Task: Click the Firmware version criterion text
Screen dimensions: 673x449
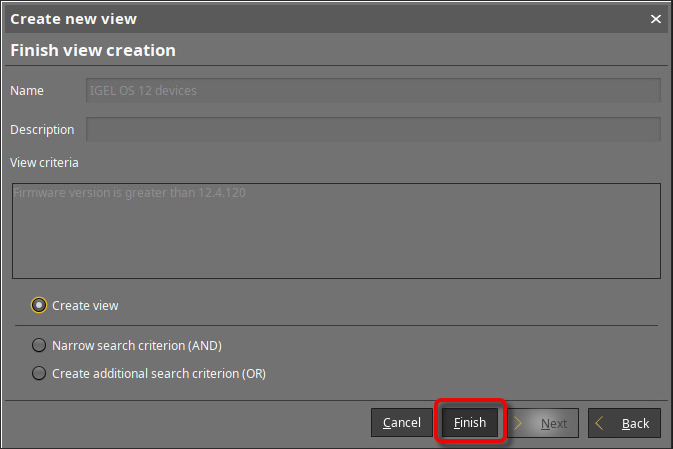Action: (130, 193)
